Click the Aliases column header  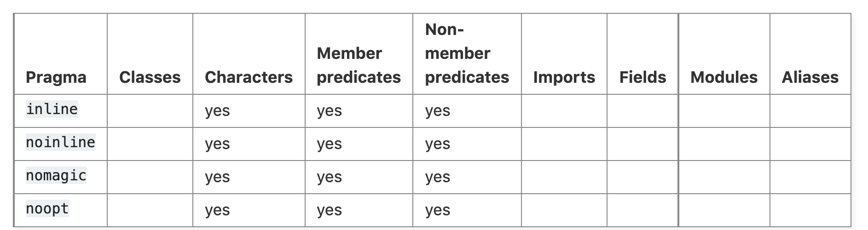(810, 77)
